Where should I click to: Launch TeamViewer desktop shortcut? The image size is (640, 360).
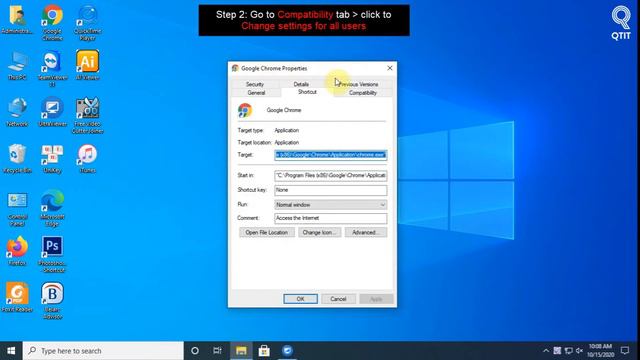point(52,69)
